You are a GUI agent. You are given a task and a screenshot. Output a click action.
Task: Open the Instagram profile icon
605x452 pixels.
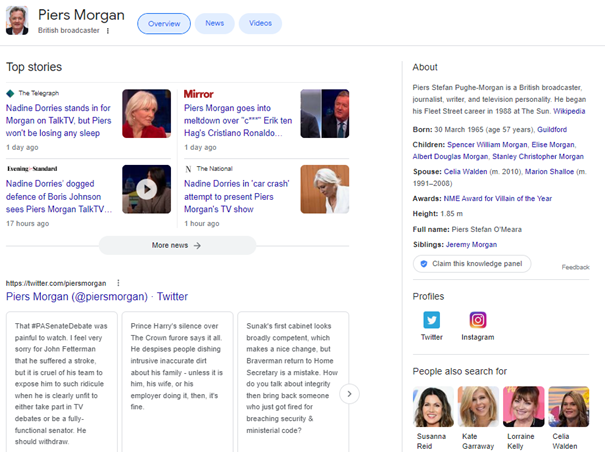tap(478, 320)
